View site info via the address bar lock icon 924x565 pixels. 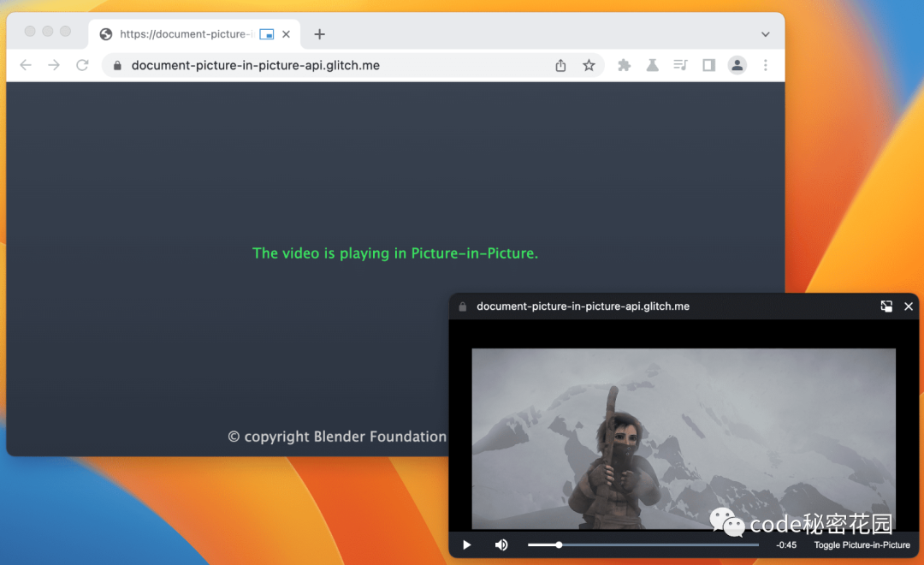click(x=117, y=65)
